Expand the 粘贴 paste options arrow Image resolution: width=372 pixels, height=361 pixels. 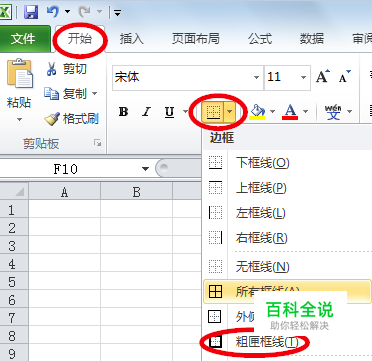tap(19, 119)
